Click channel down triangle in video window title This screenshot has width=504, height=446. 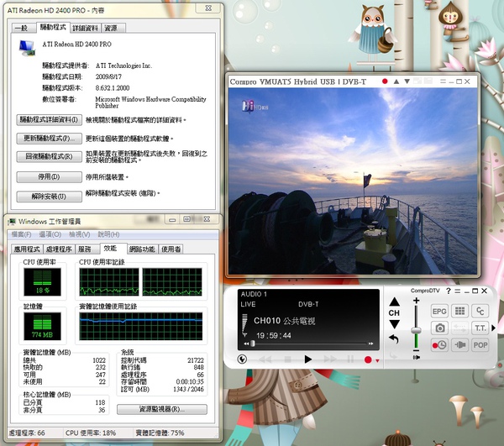pos(407,81)
